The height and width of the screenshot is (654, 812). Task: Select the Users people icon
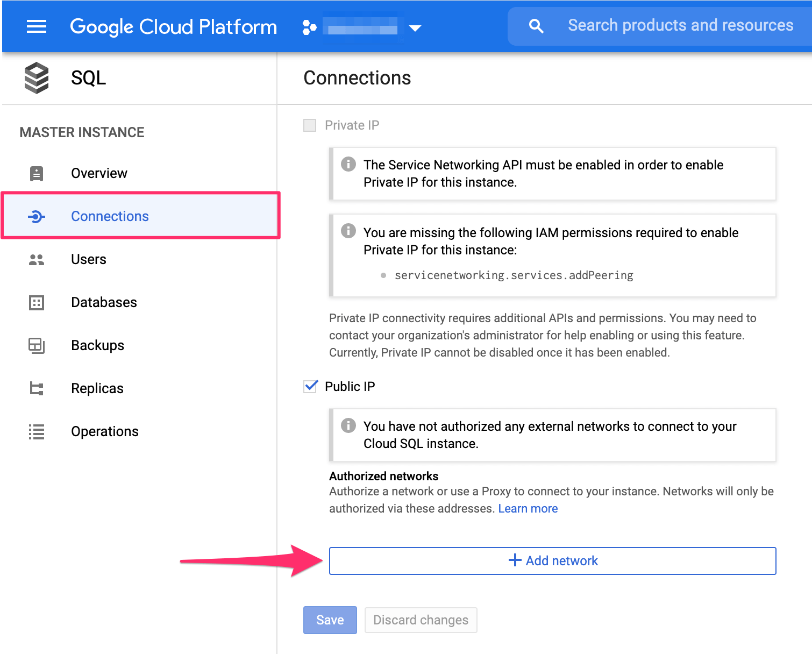(35, 259)
